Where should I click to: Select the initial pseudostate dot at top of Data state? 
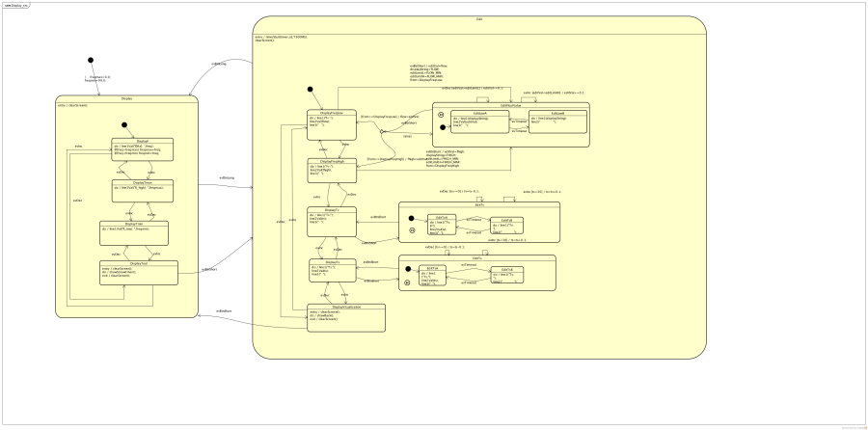click(310, 89)
